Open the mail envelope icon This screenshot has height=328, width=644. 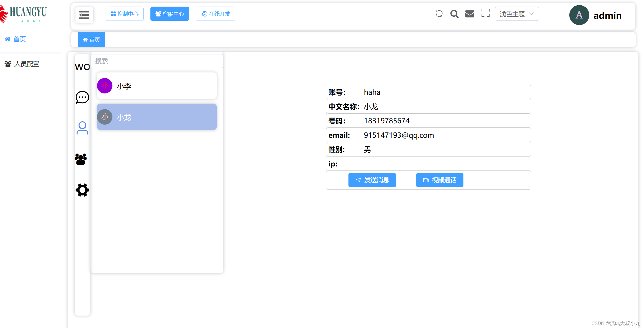(470, 14)
